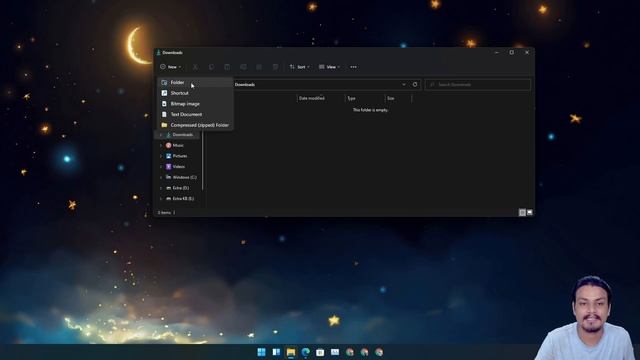
Task: Switch to large thumbnails view in status bar
Action: click(530, 212)
